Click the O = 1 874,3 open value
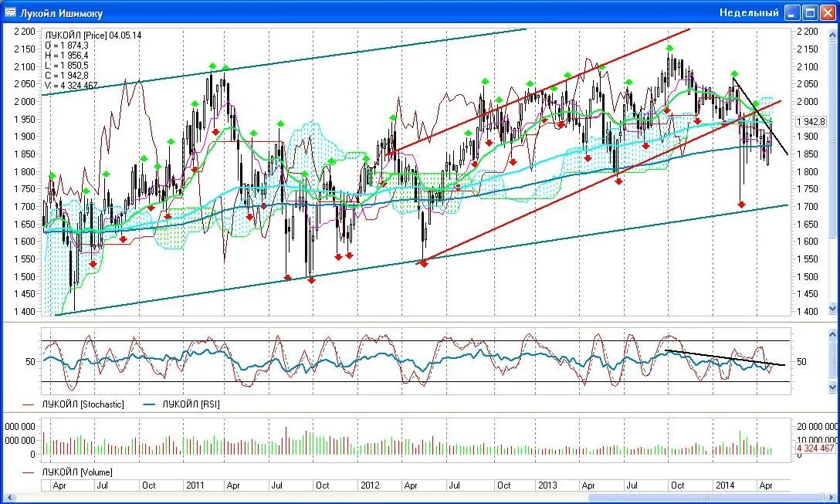 point(67,46)
